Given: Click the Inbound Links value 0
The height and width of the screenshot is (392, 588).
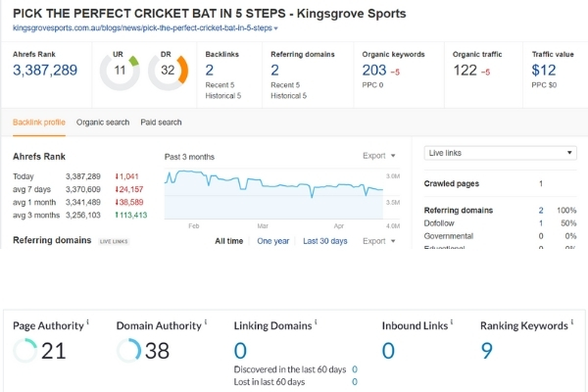Looking at the screenshot, I should (x=388, y=351).
